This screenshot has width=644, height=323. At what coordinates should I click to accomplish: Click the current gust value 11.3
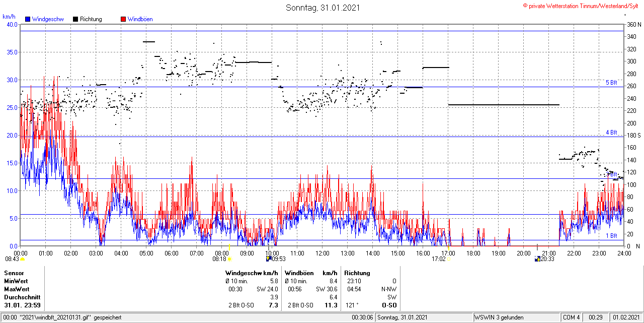pos(332,305)
